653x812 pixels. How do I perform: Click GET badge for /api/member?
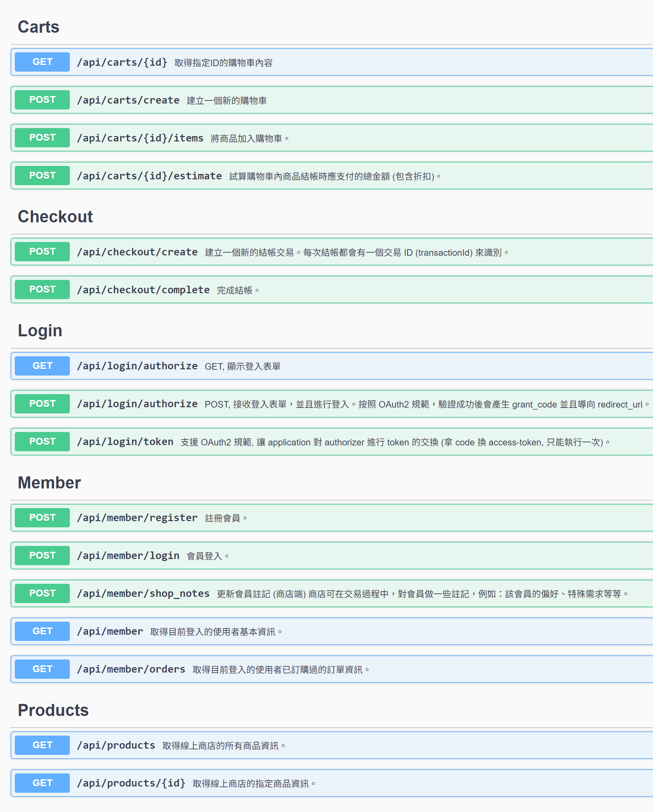pyautogui.click(x=42, y=631)
